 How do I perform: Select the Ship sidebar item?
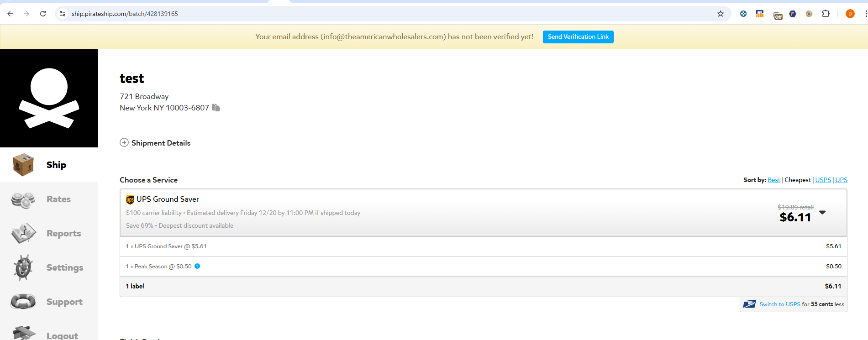(49, 165)
